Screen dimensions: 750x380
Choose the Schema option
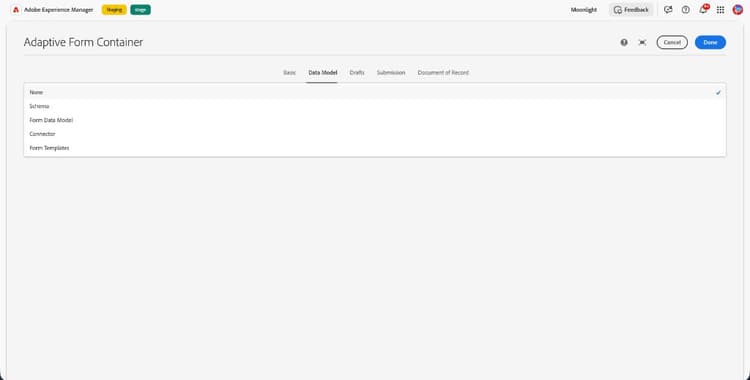375,106
